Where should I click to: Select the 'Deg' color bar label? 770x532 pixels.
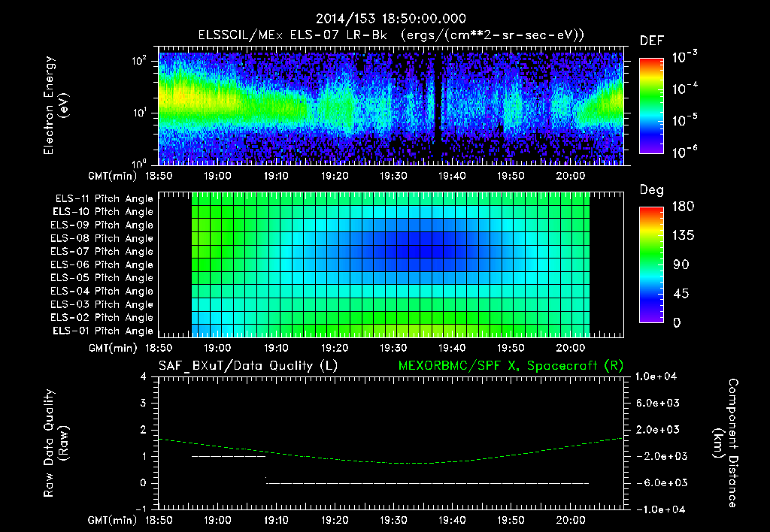point(652,190)
